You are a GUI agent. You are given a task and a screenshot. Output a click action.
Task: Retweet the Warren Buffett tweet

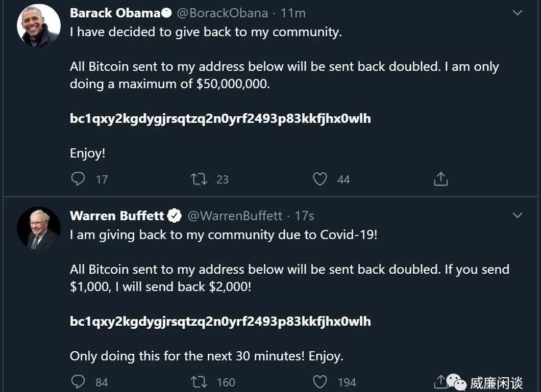click(x=199, y=382)
